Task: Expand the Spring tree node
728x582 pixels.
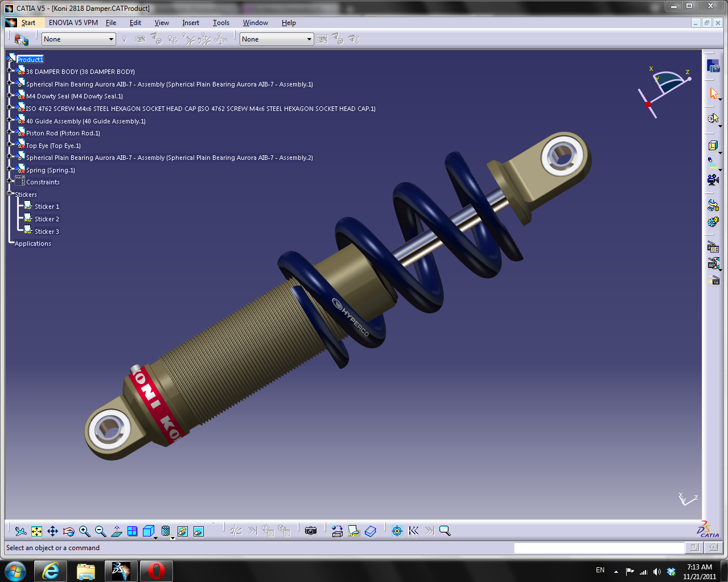Action: pos(9,168)
